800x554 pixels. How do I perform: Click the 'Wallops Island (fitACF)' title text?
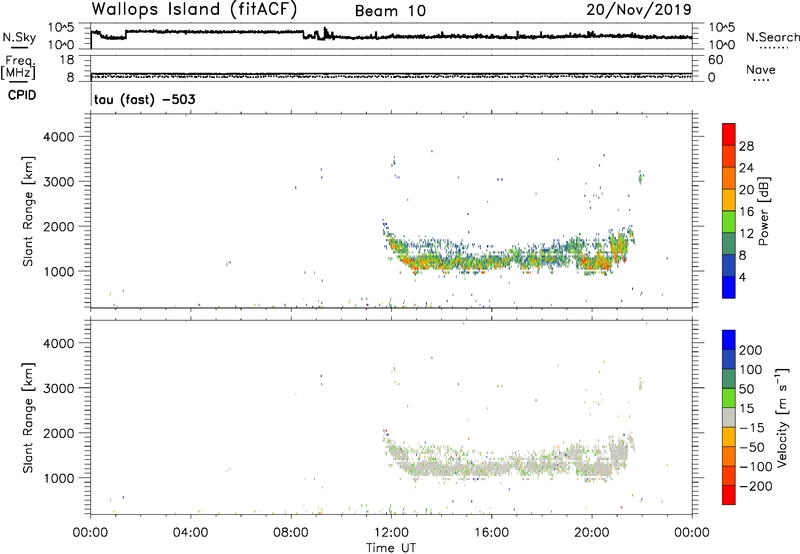[x=194, y=9]
